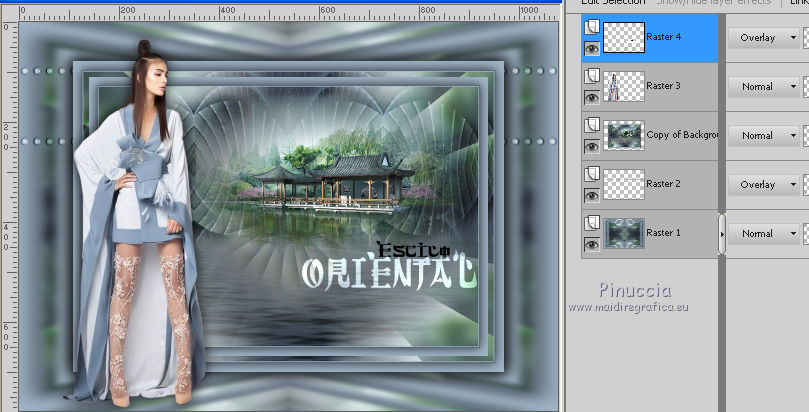Image resolution: width=809 pixels, height=412 pixels.
Task: Select the Raster 4 layer thumbnail
Action: pyautogui.click(x=624, y=37)
